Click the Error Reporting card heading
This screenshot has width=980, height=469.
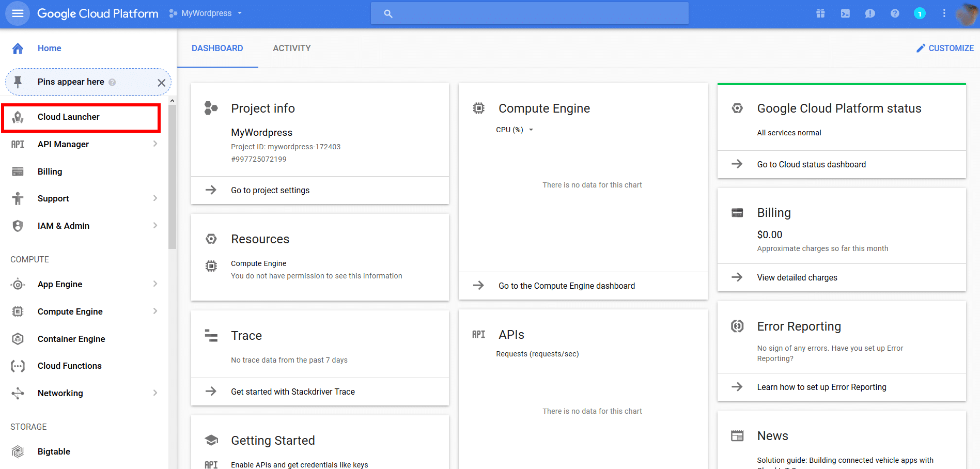coord(799,326)
